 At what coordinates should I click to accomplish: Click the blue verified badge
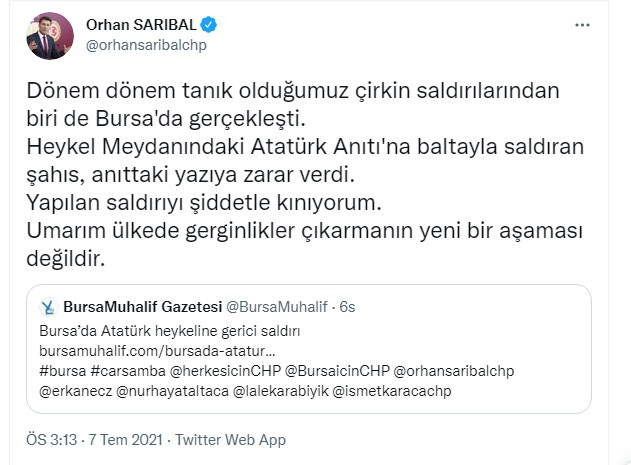click(x=212, y=25)
